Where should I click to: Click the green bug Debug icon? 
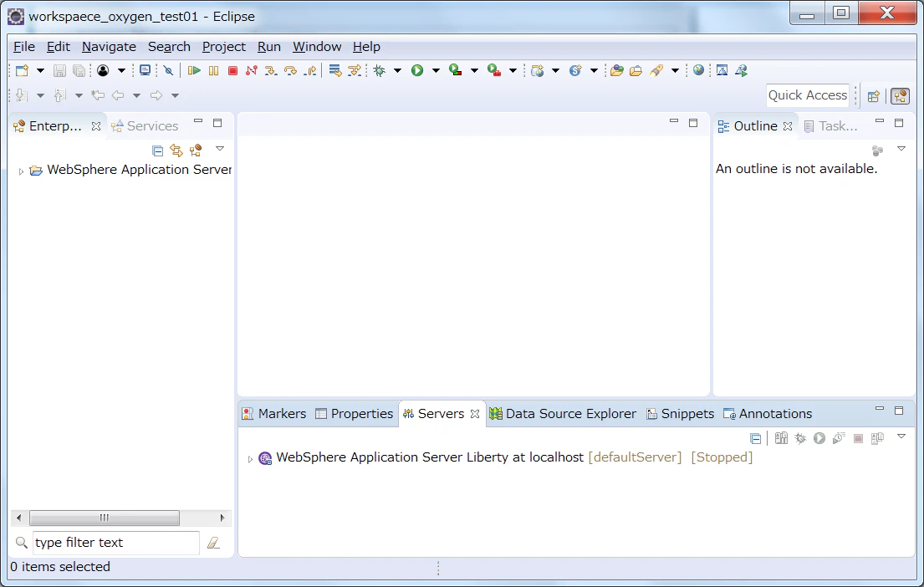(x=380, y=71)
